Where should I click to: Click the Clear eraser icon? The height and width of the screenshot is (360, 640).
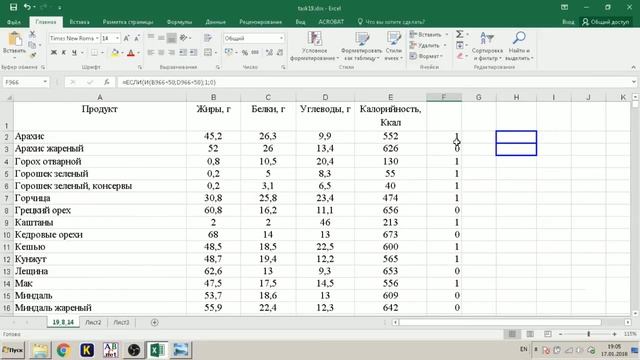pyautogui.click(x=460, y=56)
